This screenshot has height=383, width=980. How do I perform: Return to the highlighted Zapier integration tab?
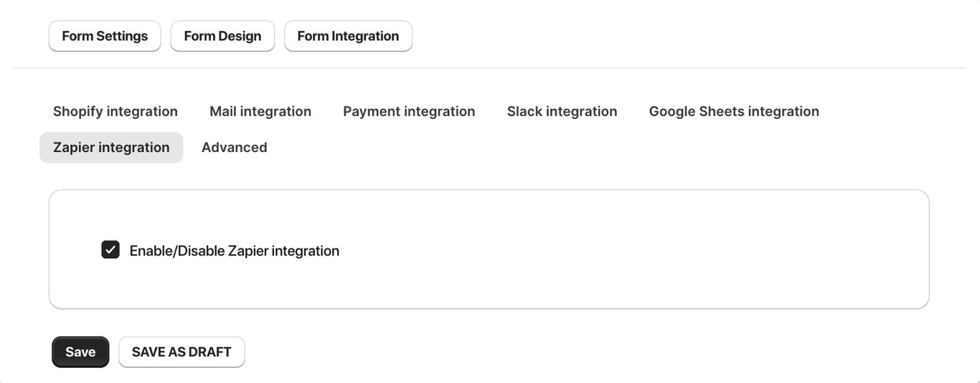(111, 147)
